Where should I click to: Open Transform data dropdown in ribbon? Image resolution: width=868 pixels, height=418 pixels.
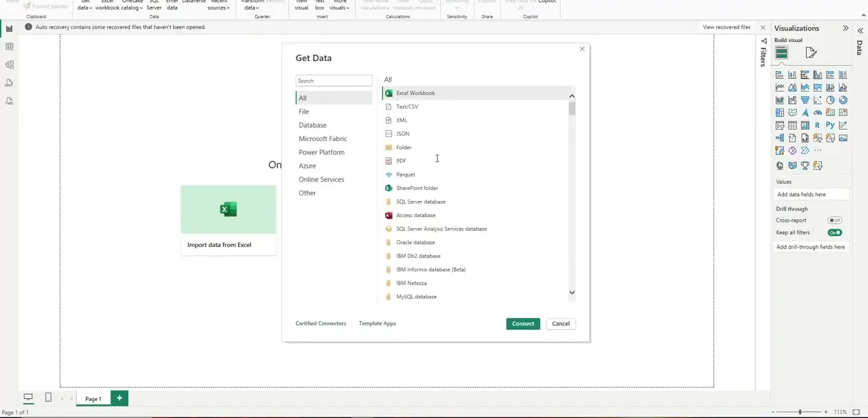coord(253,5)
